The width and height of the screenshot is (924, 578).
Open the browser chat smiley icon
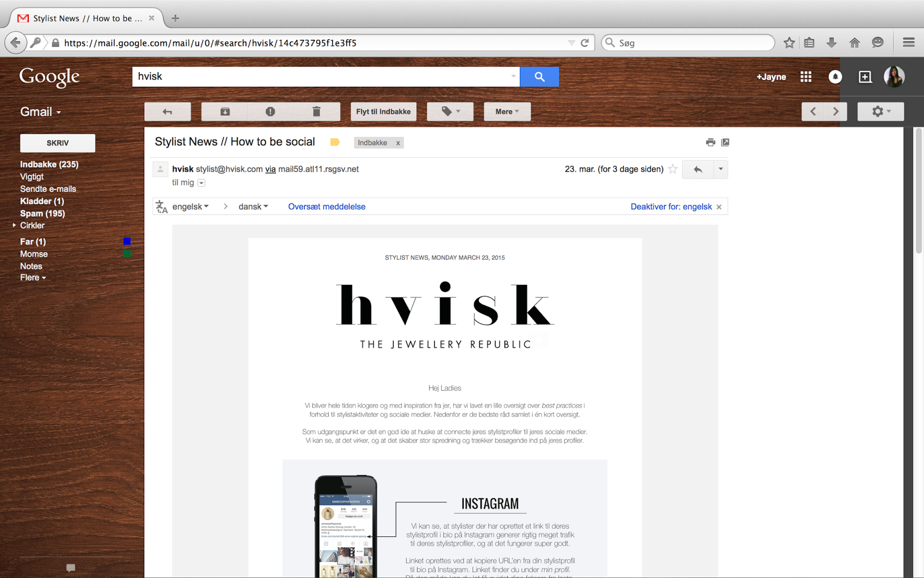pos(878,43)
